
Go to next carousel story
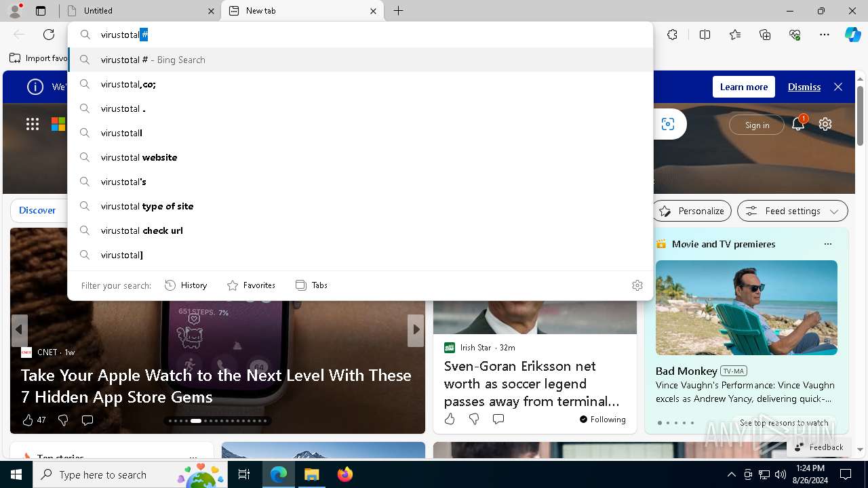(x=416, y=330)
